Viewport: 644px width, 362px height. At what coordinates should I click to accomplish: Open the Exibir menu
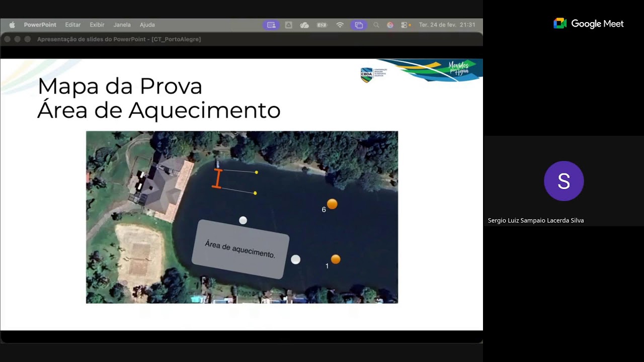(x=97, y=25)
